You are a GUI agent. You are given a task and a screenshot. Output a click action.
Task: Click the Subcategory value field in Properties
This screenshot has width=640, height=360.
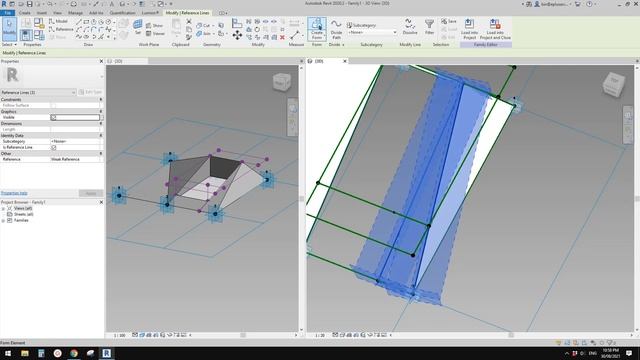(76, 141)
